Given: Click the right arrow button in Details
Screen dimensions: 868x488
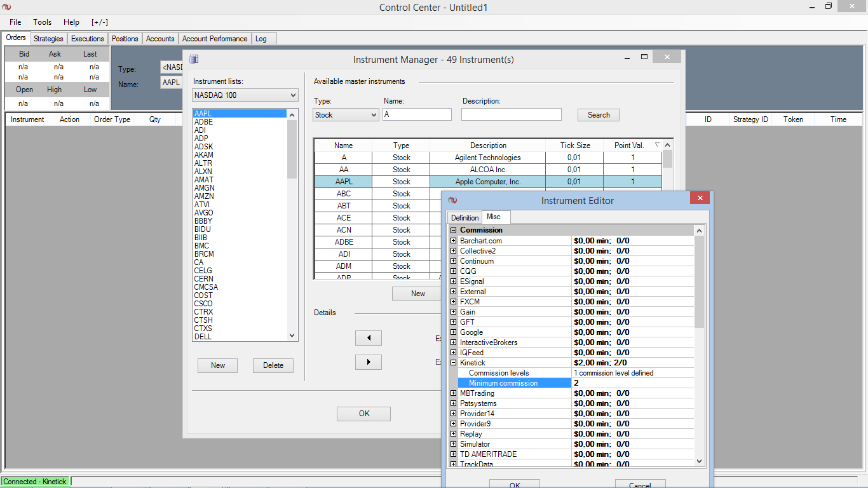Looking at the screenshot, I should (368, 362).
